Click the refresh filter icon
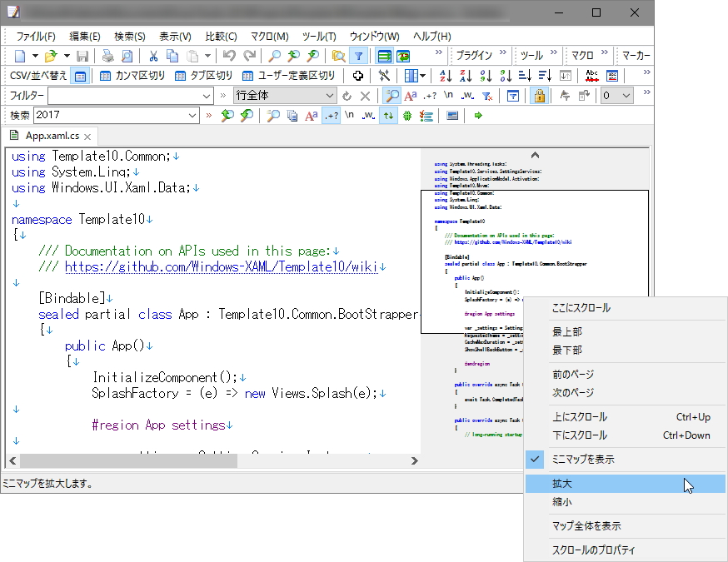The height and width of the screenshot is (562, 728). [347, 96]
